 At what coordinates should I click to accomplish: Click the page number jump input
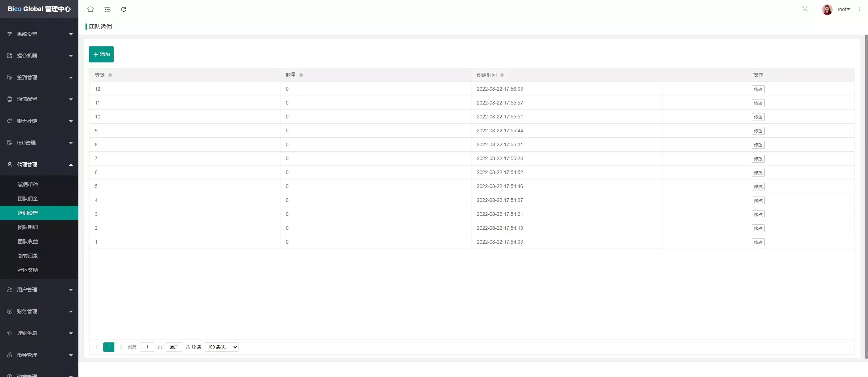(147, 347)
